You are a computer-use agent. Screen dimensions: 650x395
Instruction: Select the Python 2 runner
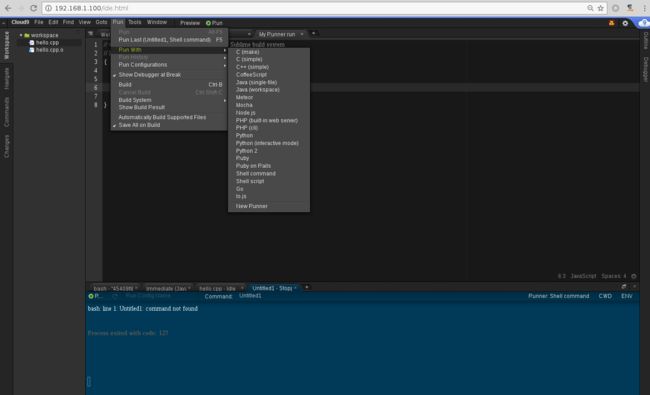269,151
